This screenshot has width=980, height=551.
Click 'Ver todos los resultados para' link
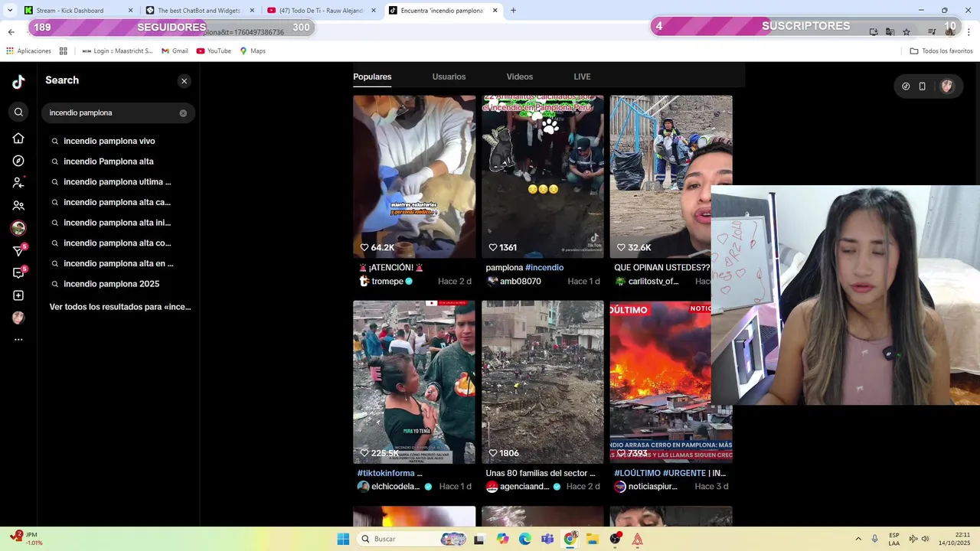tap(120, 307)
